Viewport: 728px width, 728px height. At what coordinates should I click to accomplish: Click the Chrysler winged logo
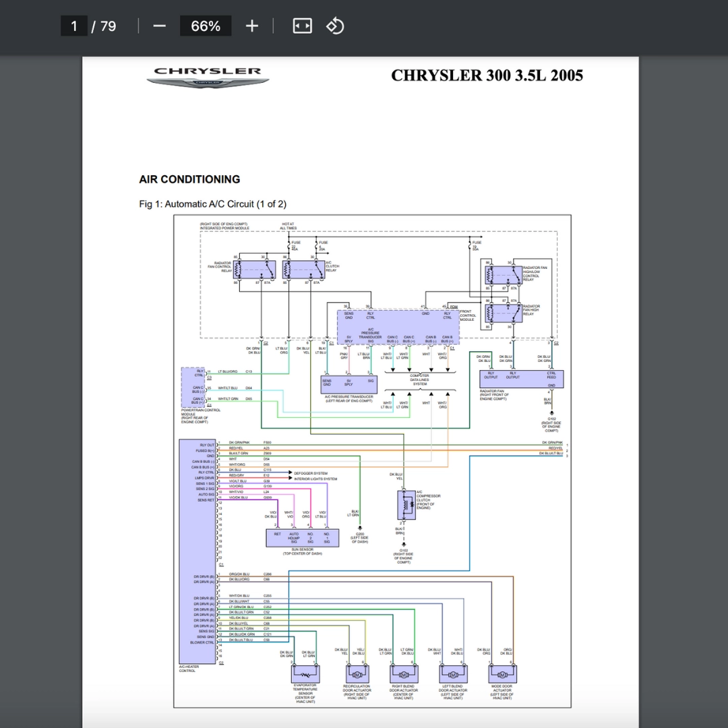(208, 78)
